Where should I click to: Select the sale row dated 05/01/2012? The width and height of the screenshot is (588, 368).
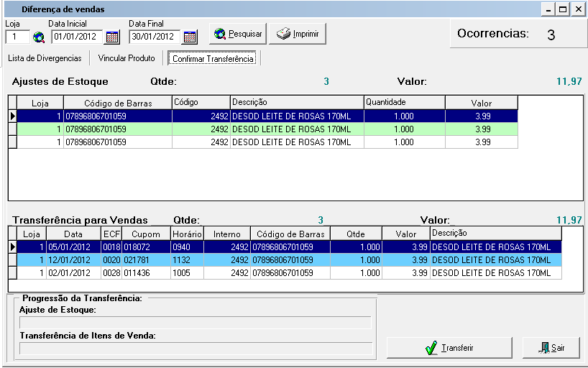click(x=290, y=247)
